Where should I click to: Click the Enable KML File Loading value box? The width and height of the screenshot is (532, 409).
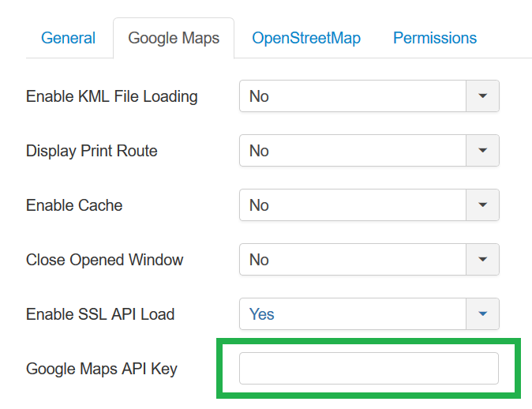point(353,96)
